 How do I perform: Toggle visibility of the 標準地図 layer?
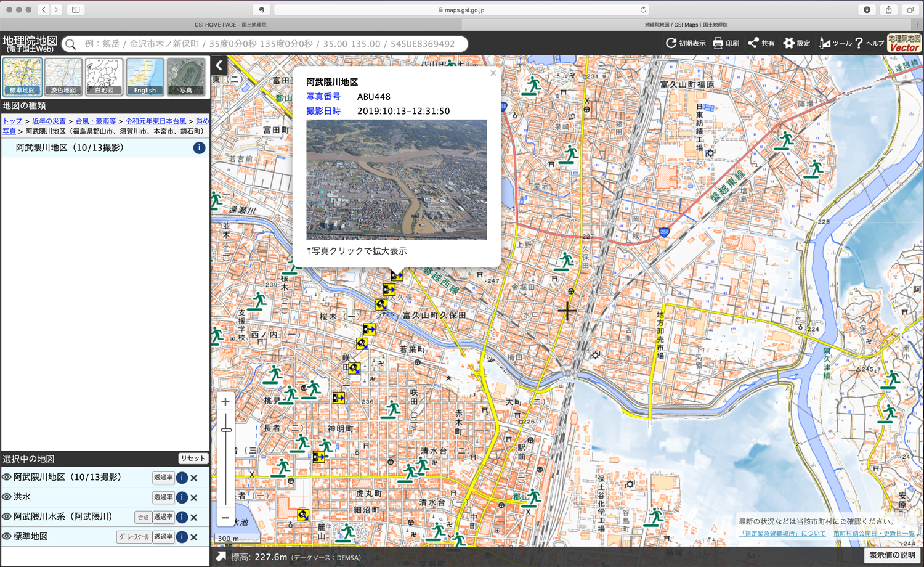coord(7,536)
